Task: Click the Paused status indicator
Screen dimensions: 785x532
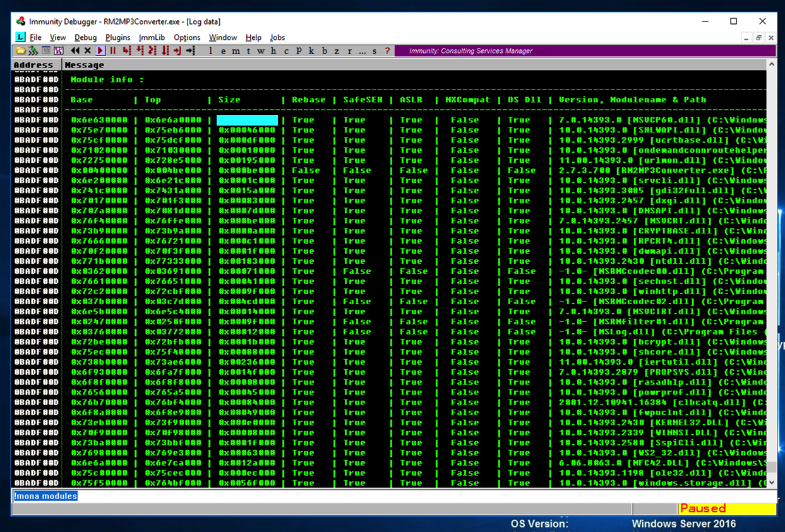Action: 728,509
